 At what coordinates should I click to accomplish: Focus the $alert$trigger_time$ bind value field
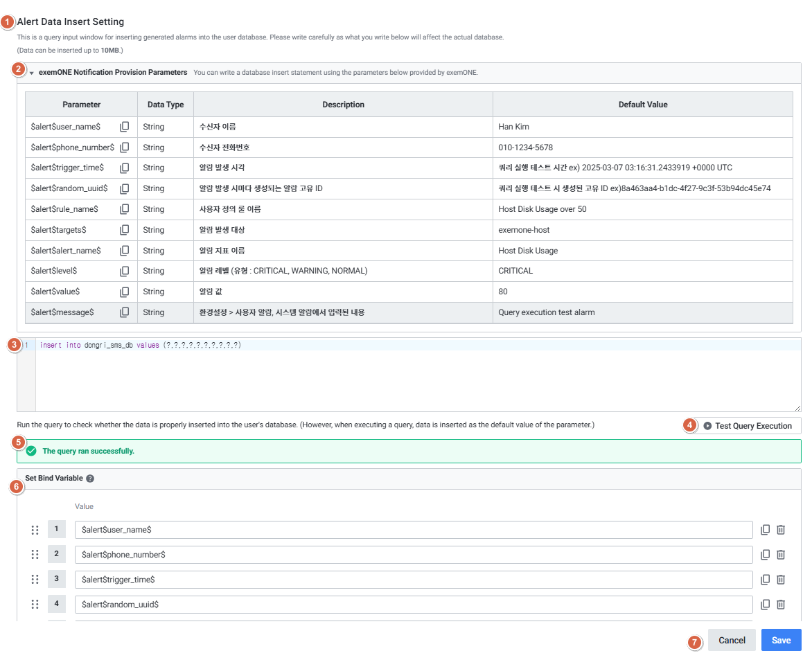(x=413, y=580)
